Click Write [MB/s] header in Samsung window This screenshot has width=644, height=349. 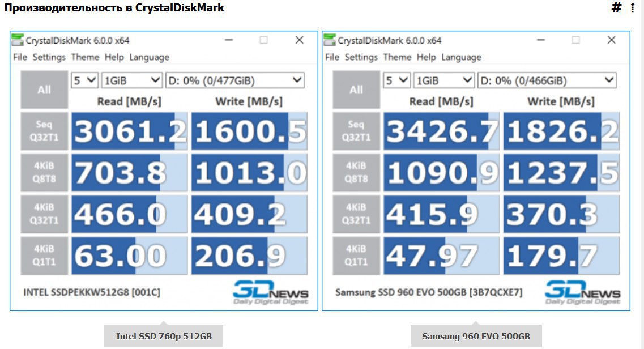tap(561, 101)
